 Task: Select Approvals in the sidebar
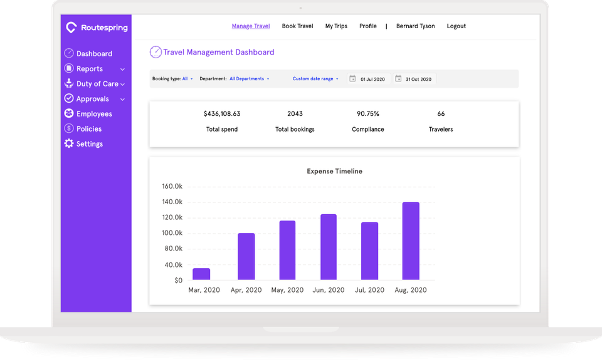(93, 99)
